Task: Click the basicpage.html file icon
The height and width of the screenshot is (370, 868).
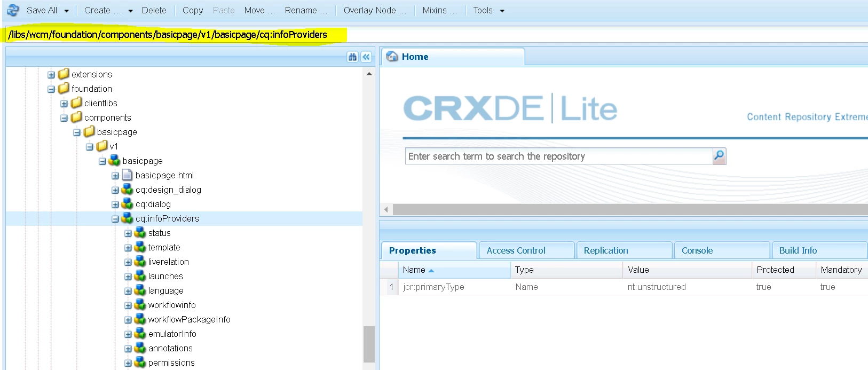Action: click(x=127, y=175)
